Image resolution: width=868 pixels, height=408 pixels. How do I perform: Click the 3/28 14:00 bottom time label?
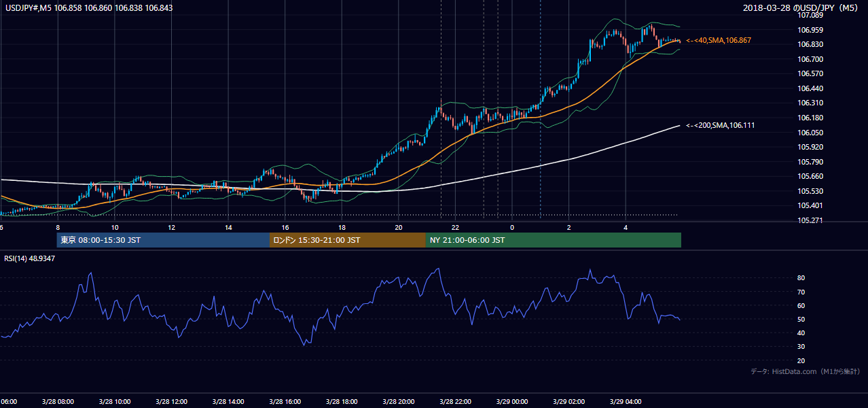228,402
